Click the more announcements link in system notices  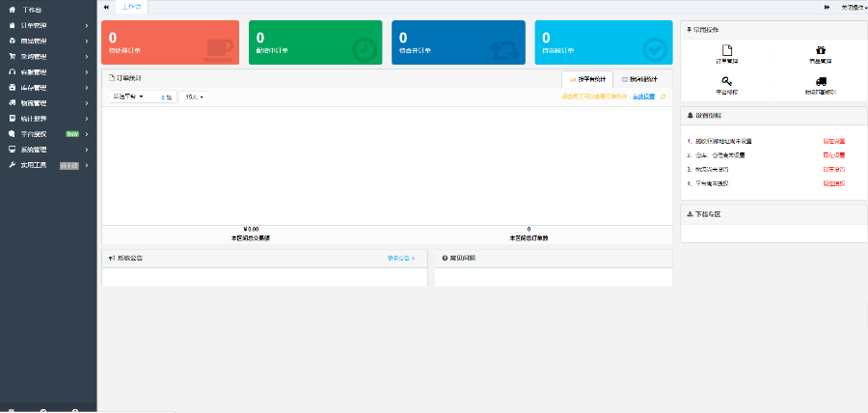point(400,259)
